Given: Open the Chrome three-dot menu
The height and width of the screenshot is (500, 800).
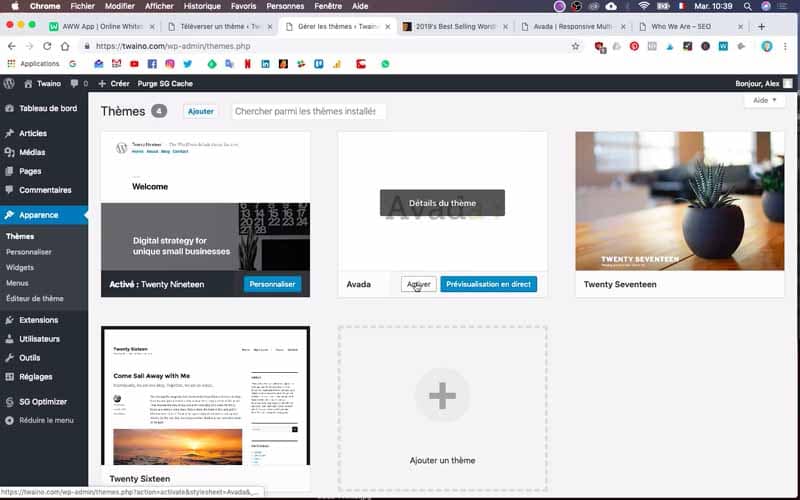Looking at the screenshot, I should click(785, 46).
